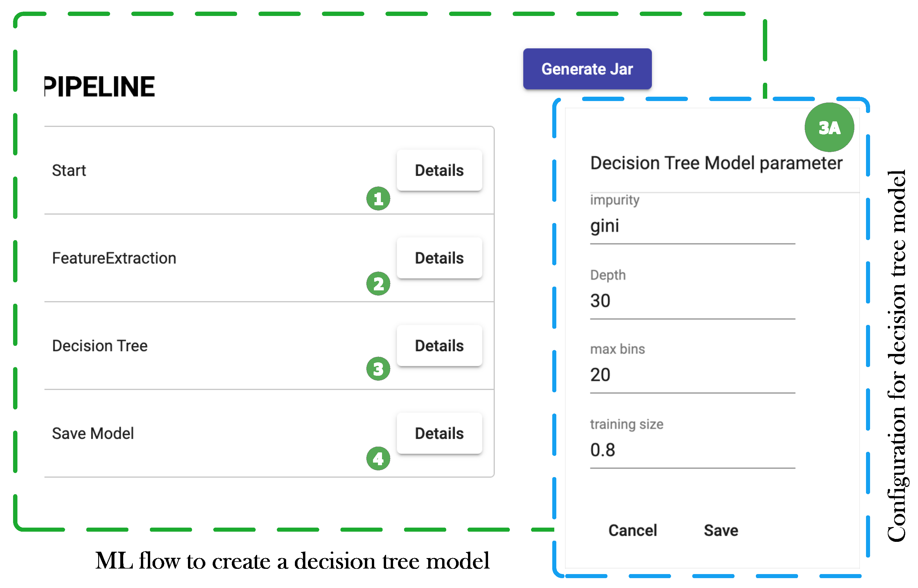This screenshot has height=588, width=918.
Task: Open Details for the Save Model step
Action: 439,433
